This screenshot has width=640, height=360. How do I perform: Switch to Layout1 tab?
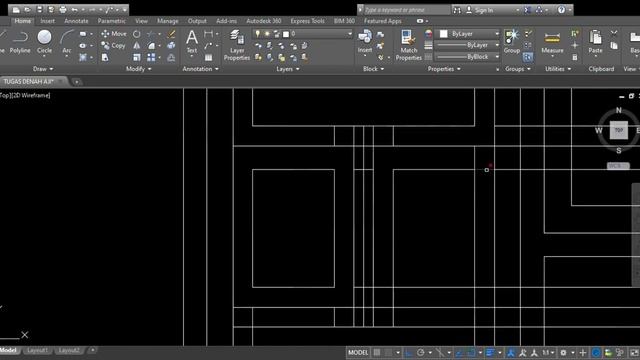coord(37,350)
